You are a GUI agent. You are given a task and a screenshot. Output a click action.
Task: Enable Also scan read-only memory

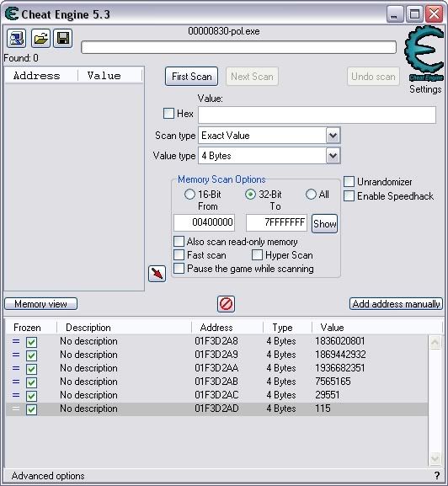[179, 242]
